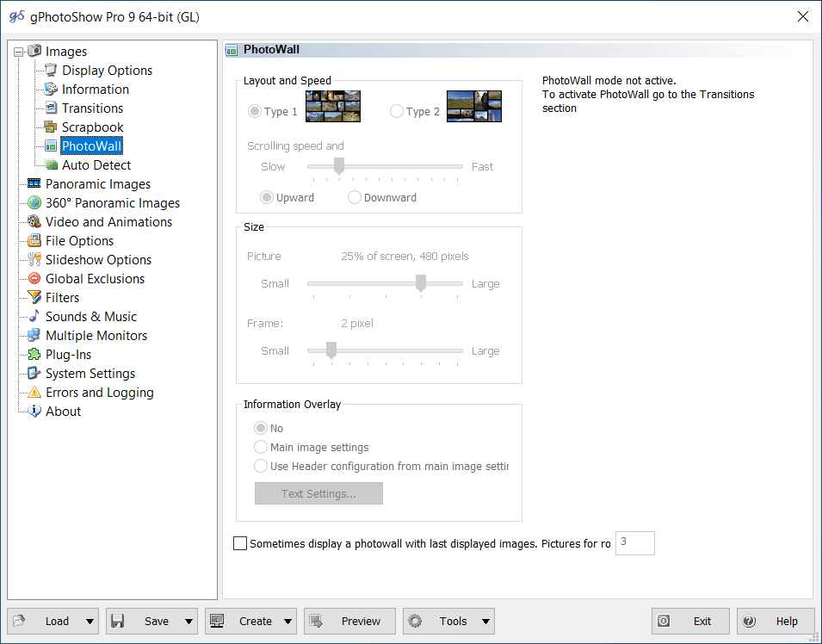This screenshot has width=822, height=644.
Task: Click the Pictures for row number field
Action: coord(635,542)
